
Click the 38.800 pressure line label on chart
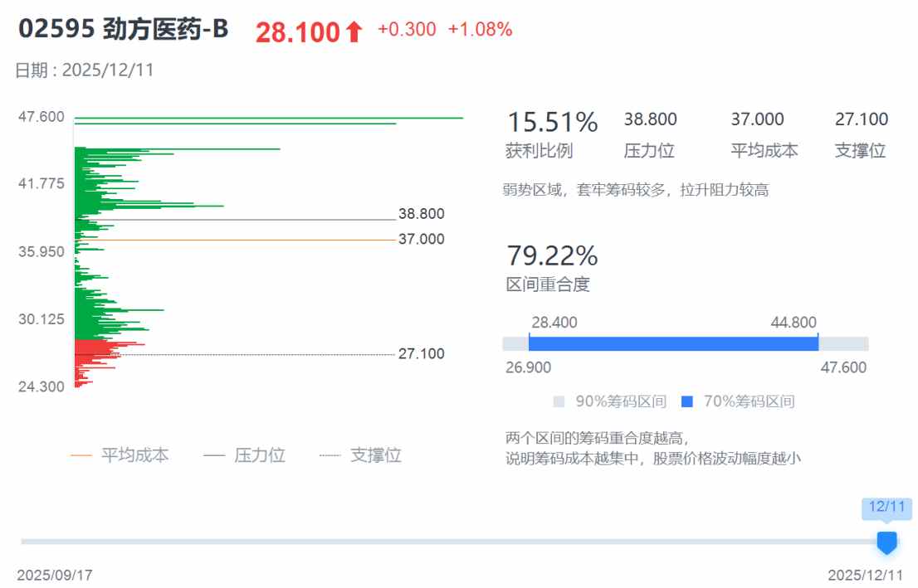click(x=421, y=214)
